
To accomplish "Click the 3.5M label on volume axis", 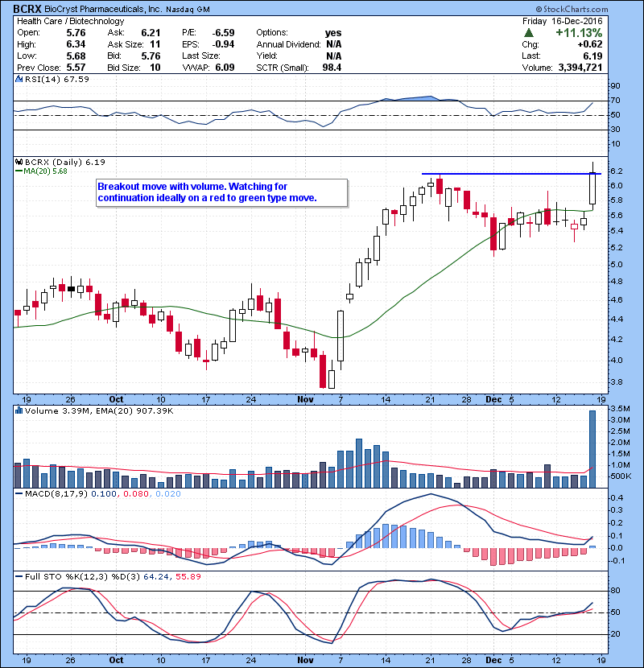I will click(x=620, y=409).
